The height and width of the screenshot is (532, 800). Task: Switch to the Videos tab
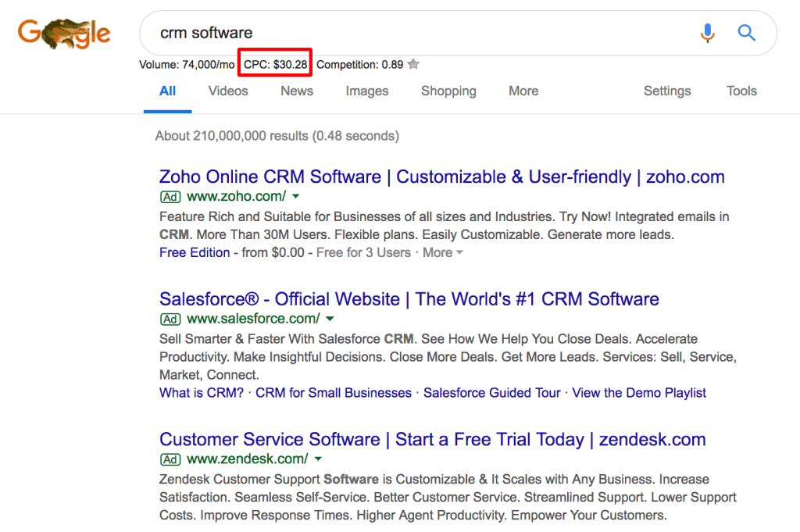tap(228, 91)
